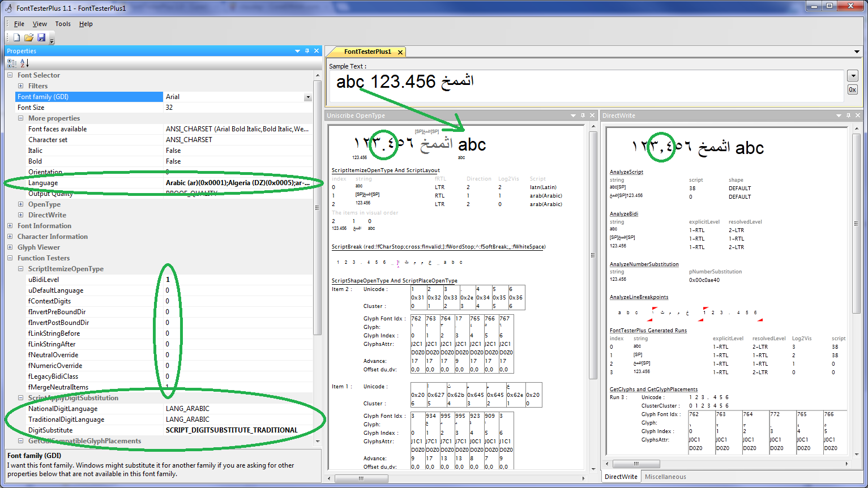Expand the Glyph Viewer category
Image resolution: width=868 pixels, height=488 pixels.
coord(10,247)
